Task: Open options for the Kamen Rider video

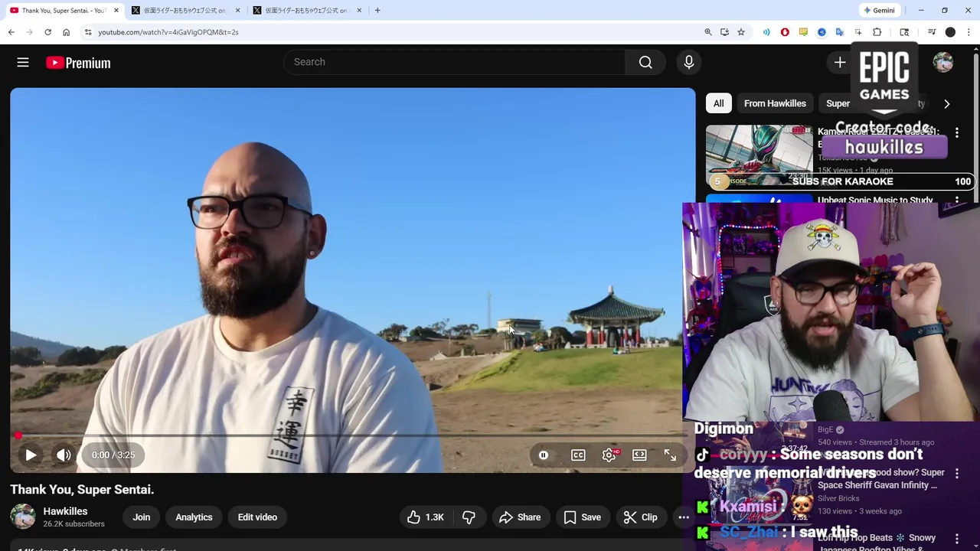Action: [x=957, y=133]
